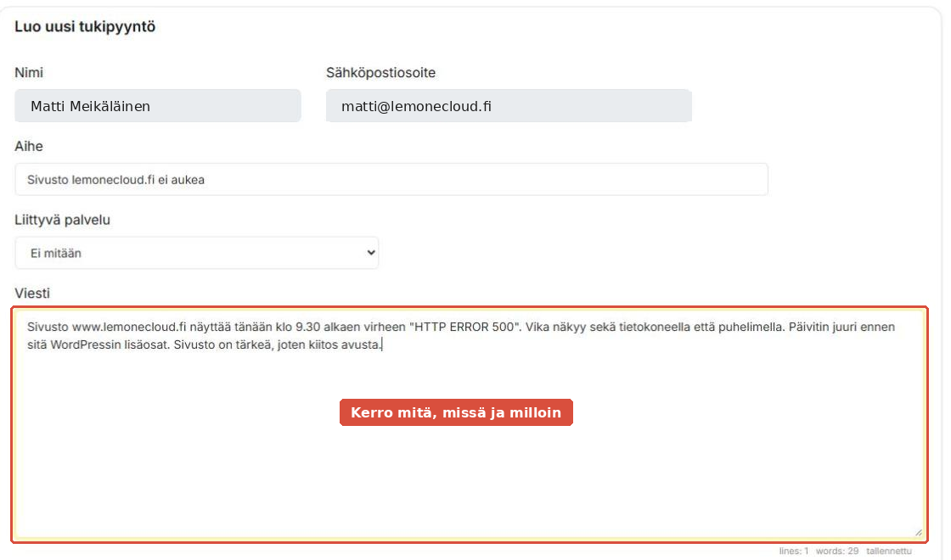
Task: Click the 'Sähköpostiosoite' label
Action: click(381, 73)
